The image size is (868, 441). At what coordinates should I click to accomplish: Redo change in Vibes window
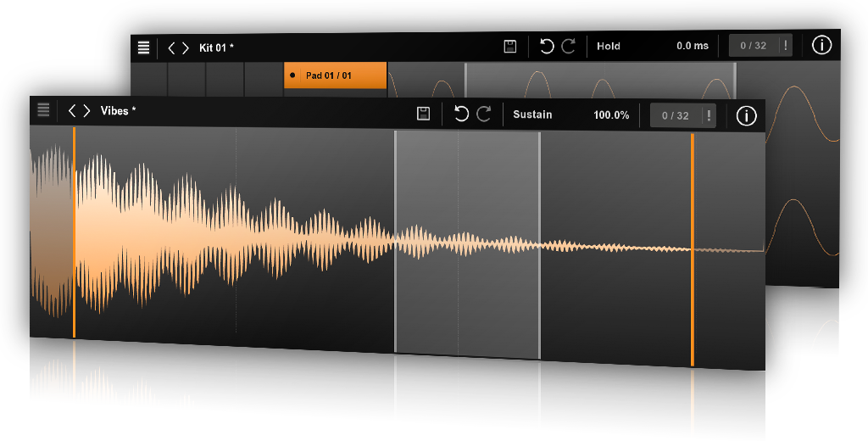pyautogui.click(x=484, y=114)
